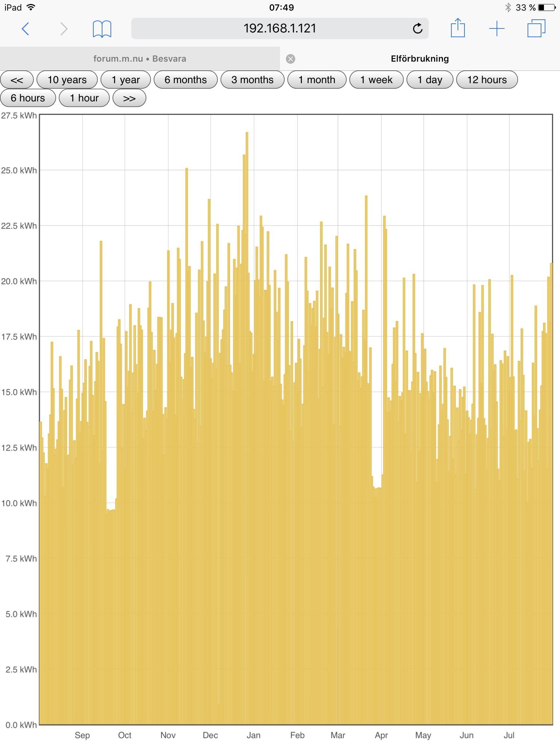Open the share sheet icon
The height and width of the screenshot is (747, 560).
pos(458,28)
